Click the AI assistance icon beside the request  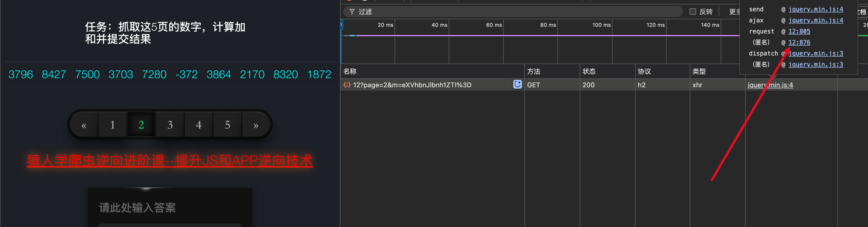517,85
